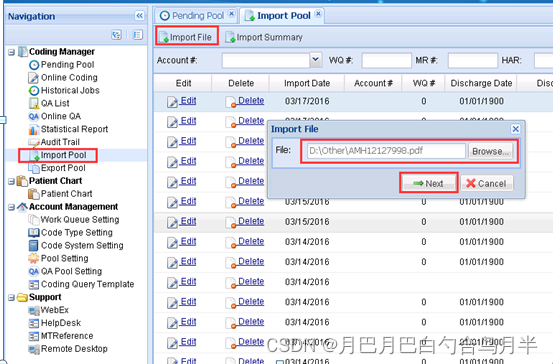This screenshot has width=553, height=364.
Task: Sort by the WQ # column header
Action: (424, 83)
